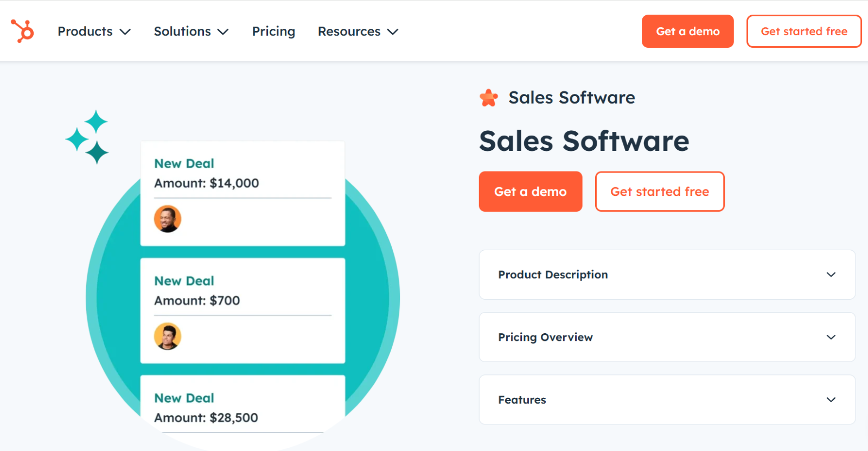Click the chevron on the Product Description row
Screen dimensions: 868x451
pyautogui.click(x=831, y=275)
